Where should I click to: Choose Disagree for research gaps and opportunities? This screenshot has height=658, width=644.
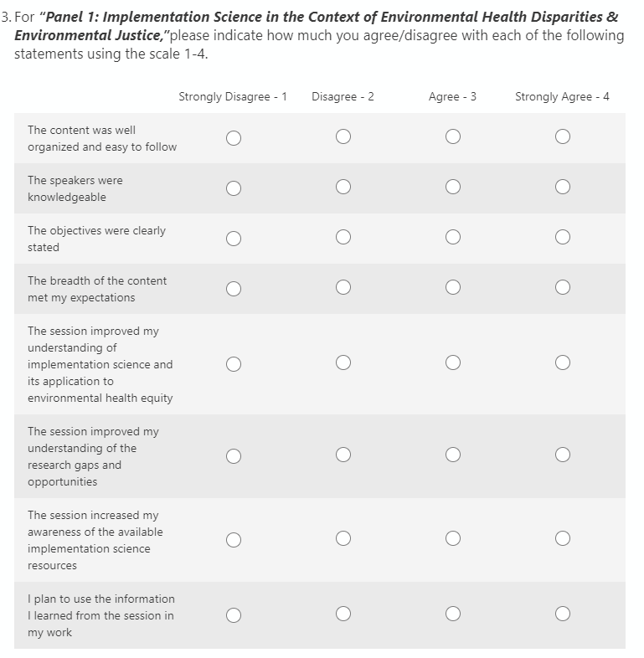click(343, 455)
